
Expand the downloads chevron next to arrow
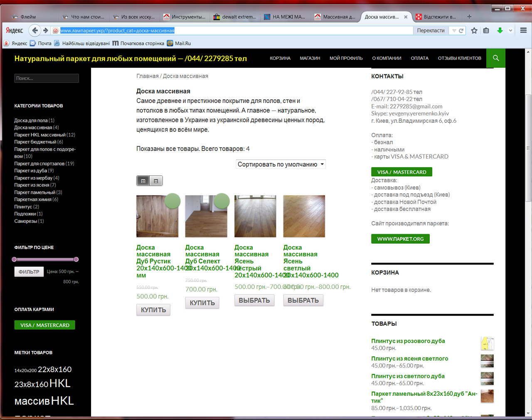click(510, 30)
